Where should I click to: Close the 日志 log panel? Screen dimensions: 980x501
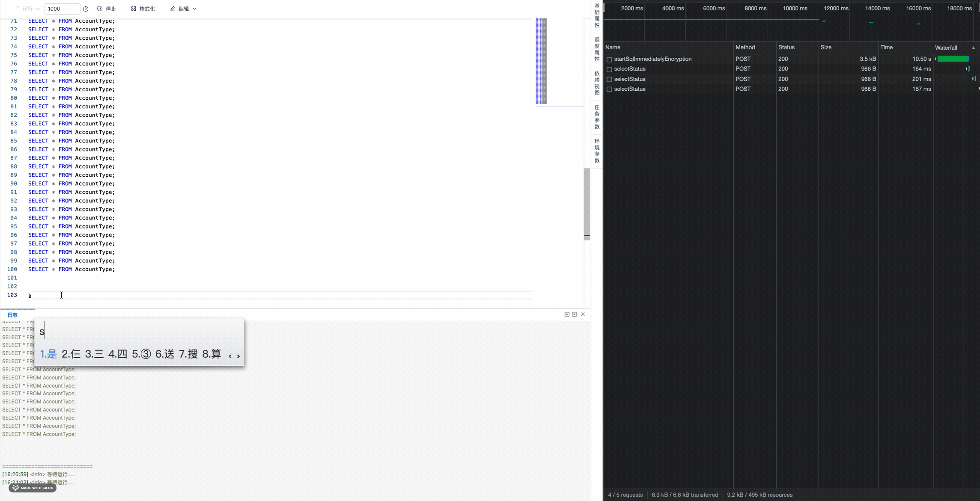(x=583, y=314)
